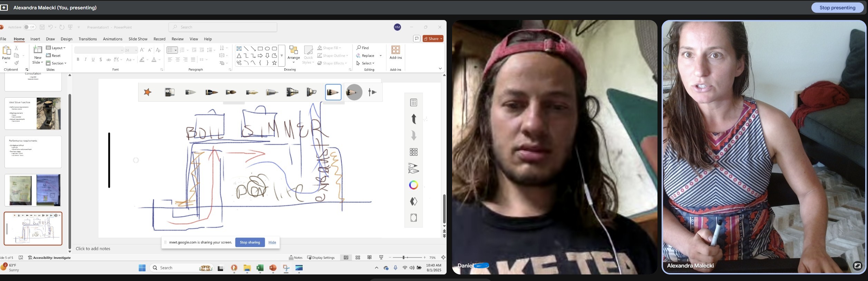This screenshot has width=868, height=281.
Task: Select the orange star brush preset
Action: point(148,92)
